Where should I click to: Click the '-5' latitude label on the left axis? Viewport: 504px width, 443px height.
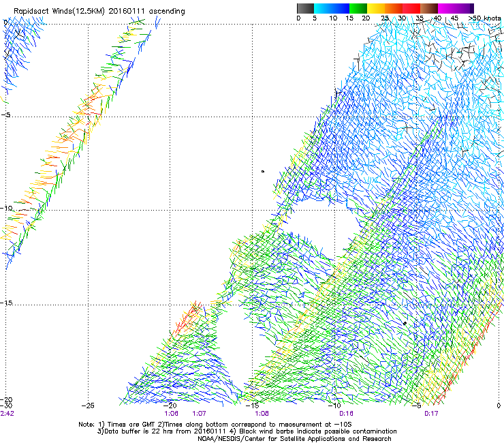point(5,115)
